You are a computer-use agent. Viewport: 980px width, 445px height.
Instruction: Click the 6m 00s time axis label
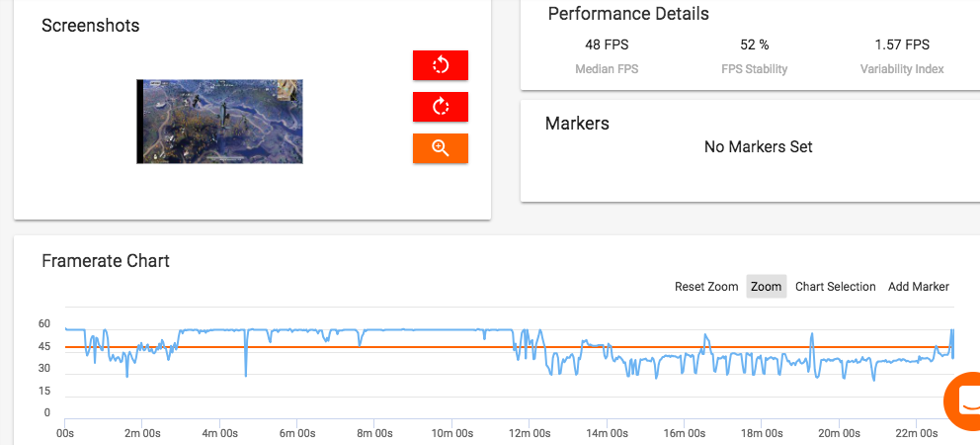point(297,433)
